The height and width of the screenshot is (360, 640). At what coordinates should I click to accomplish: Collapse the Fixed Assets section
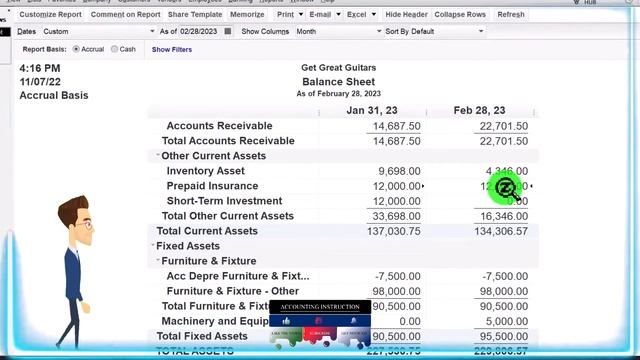pyautogui.click(x=153, y=245)
